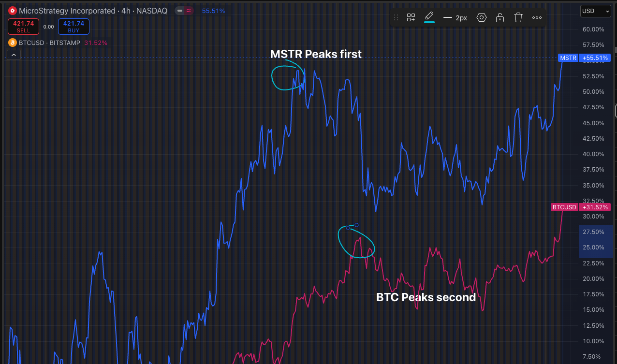Open the USD currency dropdown

pyautogui.click(x=595, y=11)
